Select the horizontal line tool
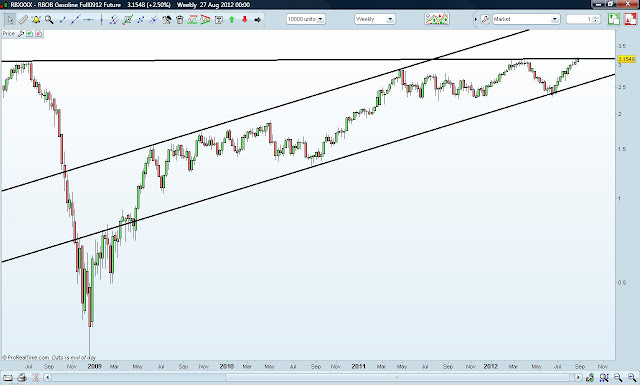This screenshot has width=640, height=385. pyautogui.click(x=89, y=20)
